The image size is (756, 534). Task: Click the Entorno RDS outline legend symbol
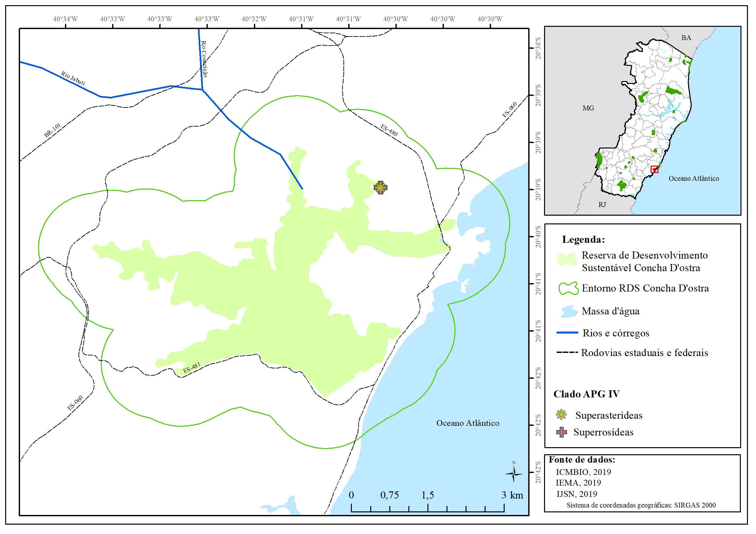[568, 289]
